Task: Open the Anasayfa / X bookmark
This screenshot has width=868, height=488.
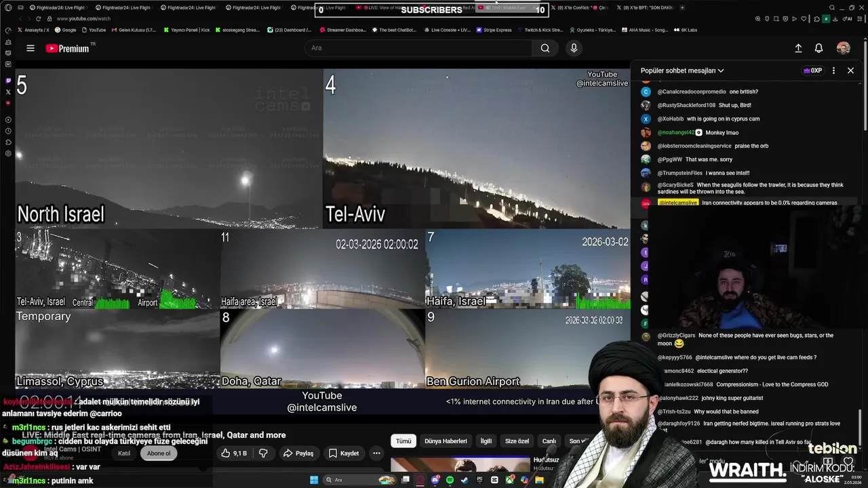Action: (x=34, y=30)
